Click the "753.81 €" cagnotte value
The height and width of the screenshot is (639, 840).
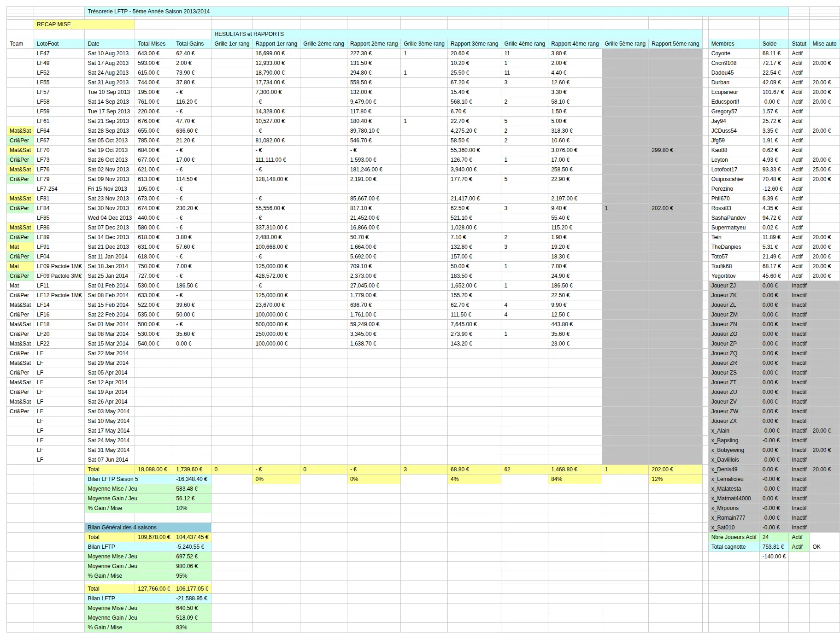[774, 547]
